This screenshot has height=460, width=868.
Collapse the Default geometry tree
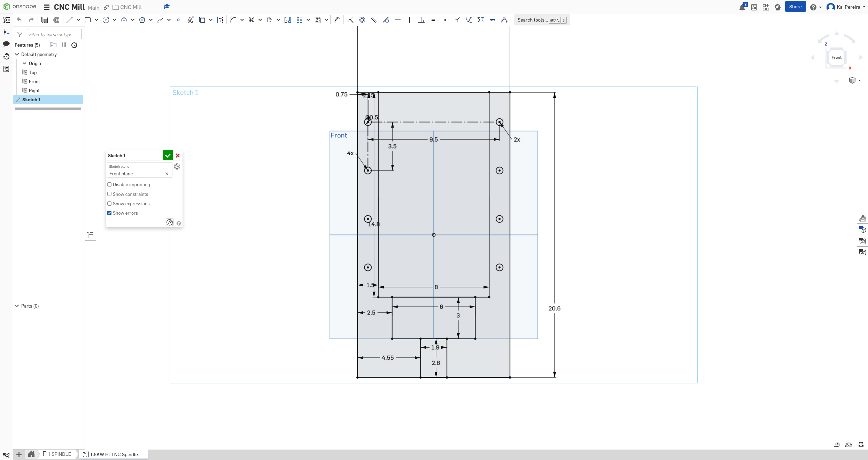point(16,54)
